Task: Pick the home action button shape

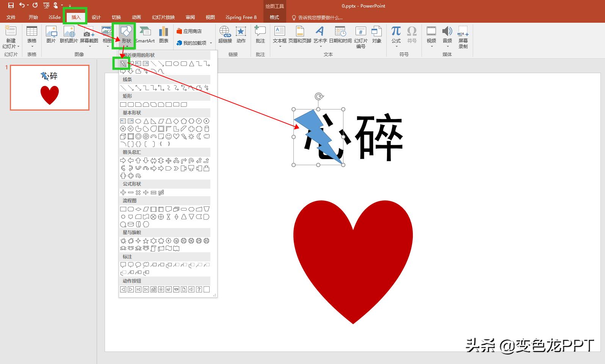Action: point(154,289)
